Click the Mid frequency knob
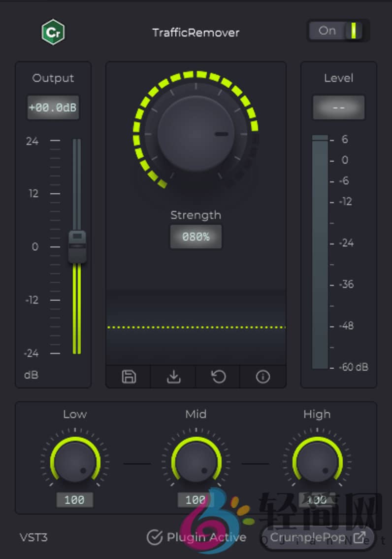 coord(196,462)
